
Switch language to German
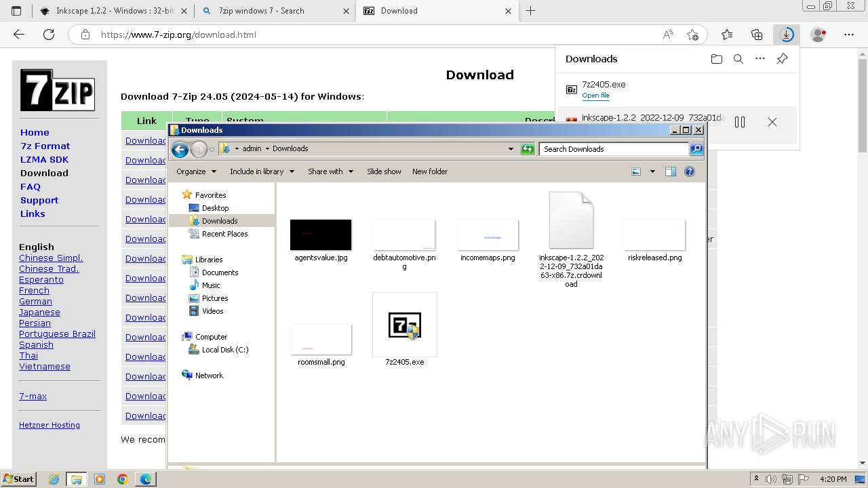35,301
